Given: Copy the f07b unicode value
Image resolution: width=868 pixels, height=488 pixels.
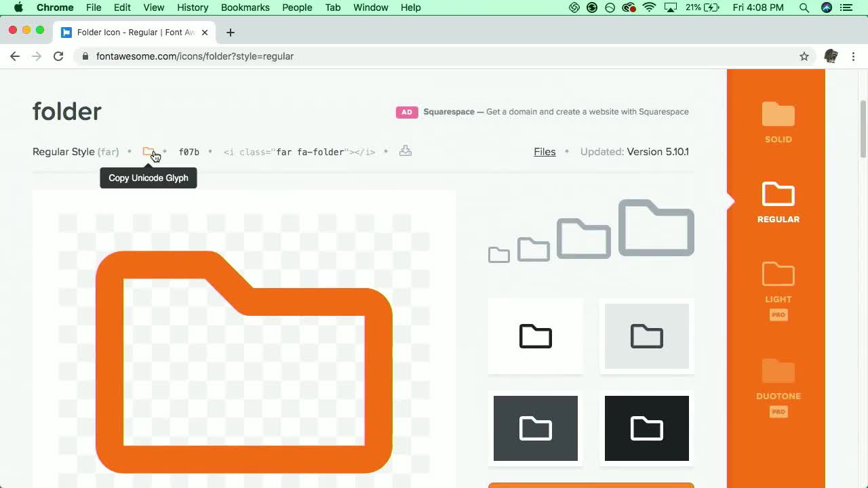Looking at the screenshot, I should click(x=189, y=152).
